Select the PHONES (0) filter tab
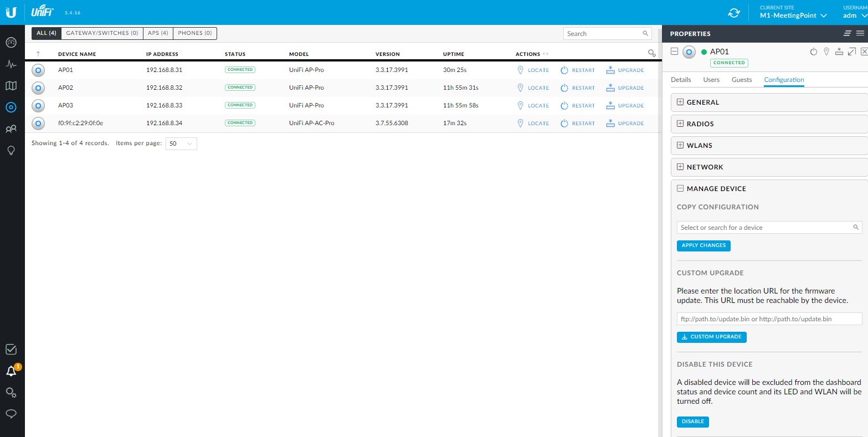This screenshot has width=868, height=437. (x=195, y=33)
